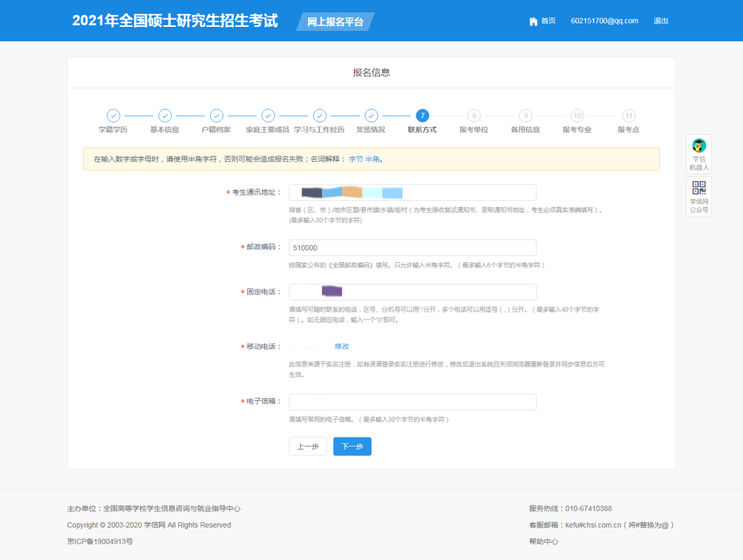Viewport: 743px width, 560px height.
Task: Select the 网上报名平台 banner tab
Action: click(x=334, y=21)
